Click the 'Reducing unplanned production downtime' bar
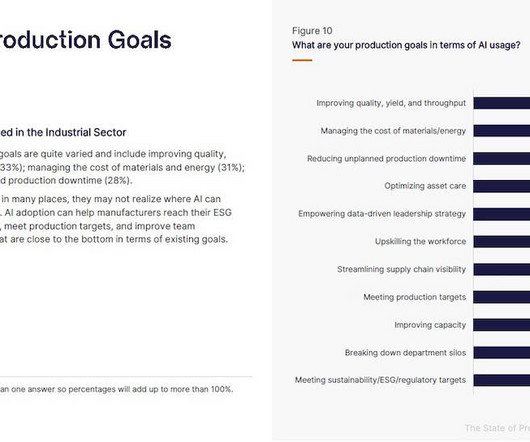 [x=502, y=158]
